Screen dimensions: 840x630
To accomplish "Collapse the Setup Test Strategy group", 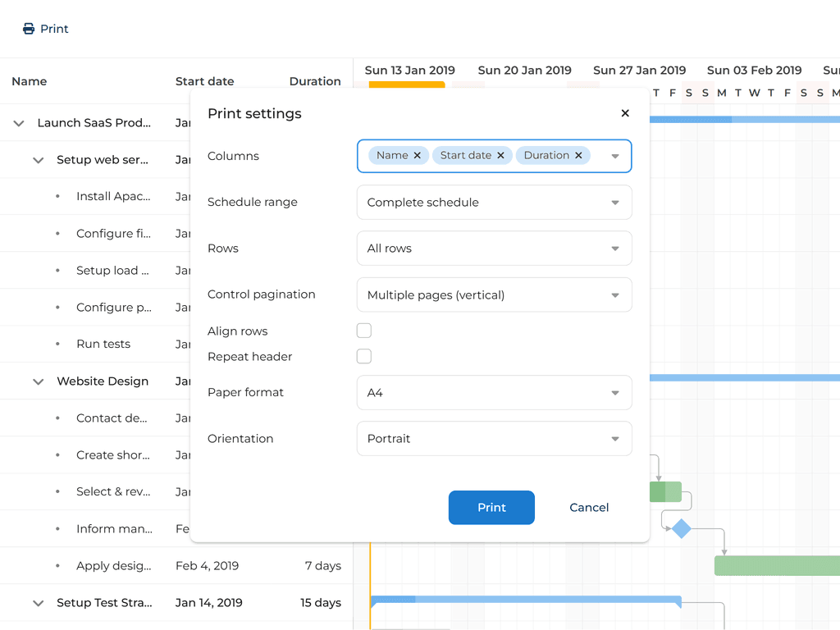I will coord(39,603).
